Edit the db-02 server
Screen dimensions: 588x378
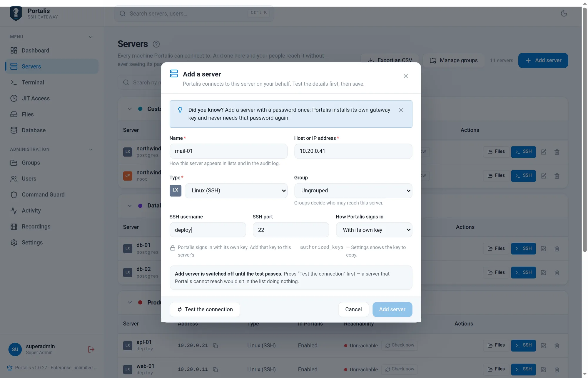543,272
